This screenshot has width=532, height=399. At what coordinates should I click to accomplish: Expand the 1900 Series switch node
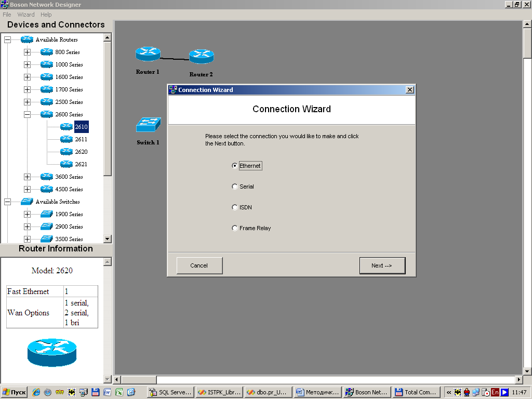tap(27, 214)
